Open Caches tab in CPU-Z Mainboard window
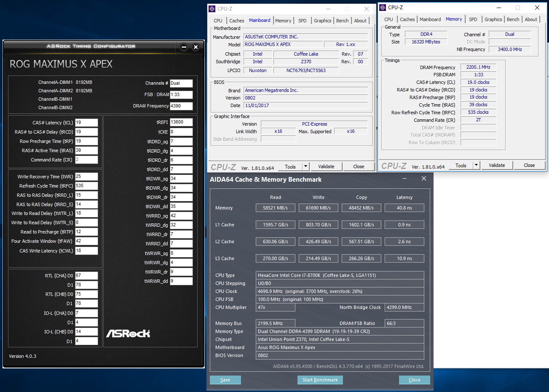 [x=236, y=21]
